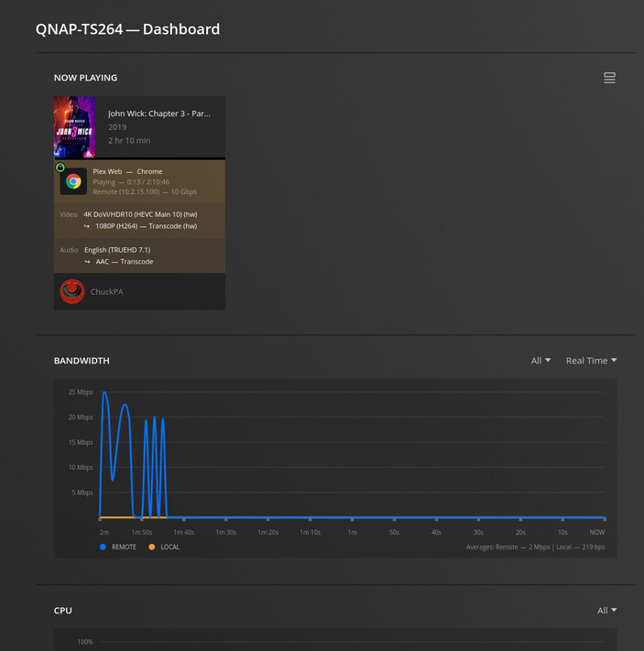Open the John Wick: Chapter 3 title link

[159, 114]
